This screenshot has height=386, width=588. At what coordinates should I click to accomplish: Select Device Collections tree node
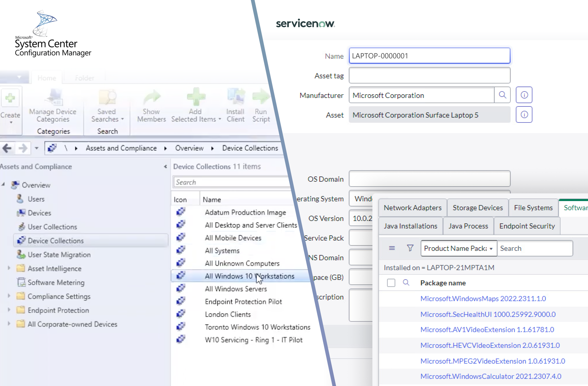(90, 241)
